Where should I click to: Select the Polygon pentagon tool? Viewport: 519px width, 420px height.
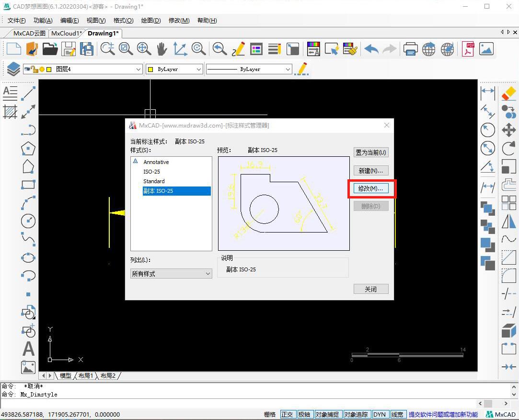coord(28,148)
